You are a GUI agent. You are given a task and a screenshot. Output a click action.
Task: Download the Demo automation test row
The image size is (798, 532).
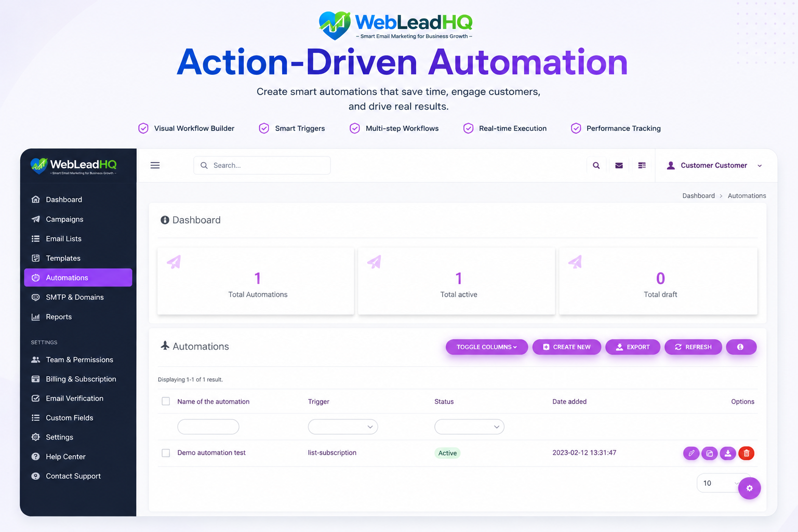[728, 453]
